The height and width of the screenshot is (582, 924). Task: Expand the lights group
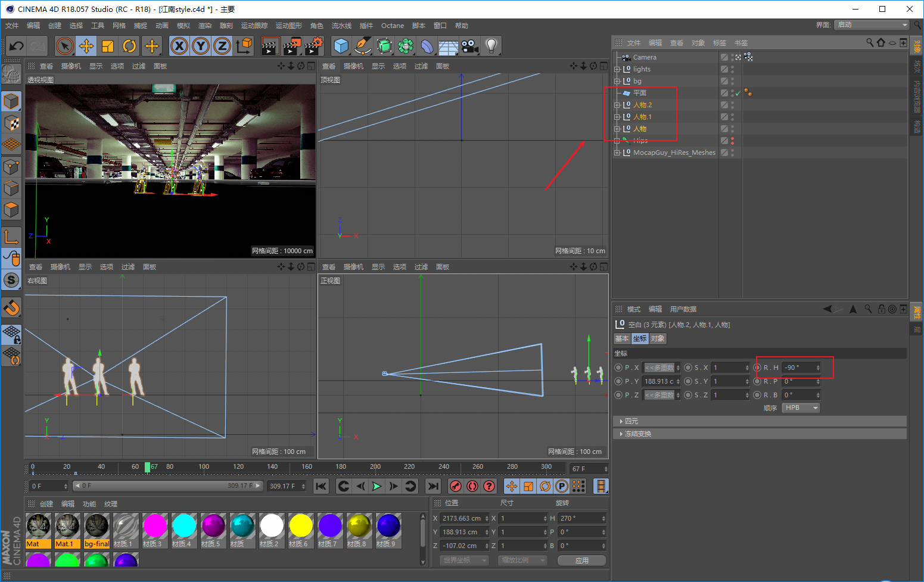pos(617,69)
